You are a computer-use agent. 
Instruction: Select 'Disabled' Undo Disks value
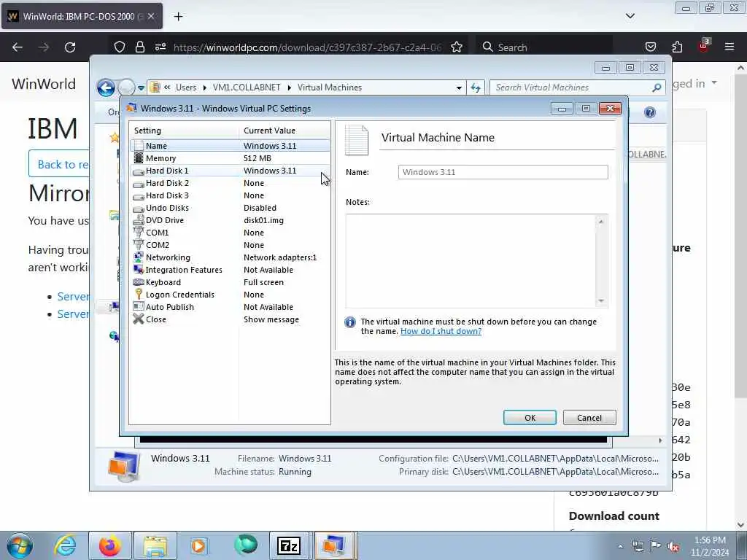click(x=260, y=208)
